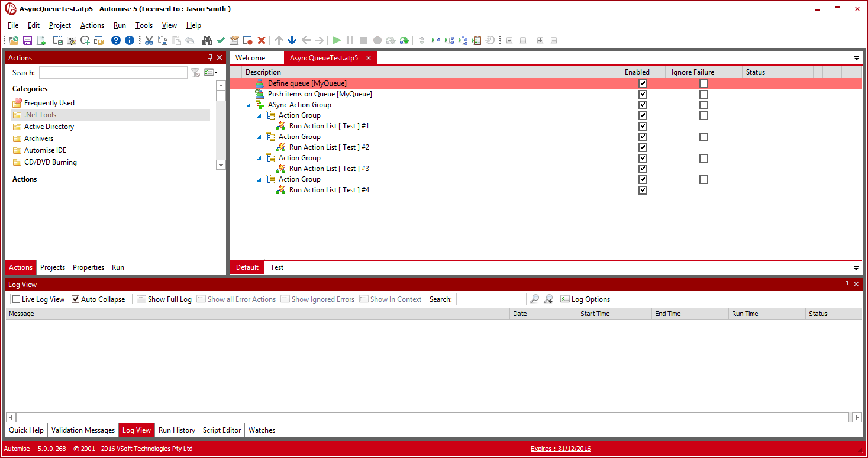The height and width of the screenshot is (458, 868).
Task: Click the Expires : 31/12/2016 link
Action: [x=561, y=449]
